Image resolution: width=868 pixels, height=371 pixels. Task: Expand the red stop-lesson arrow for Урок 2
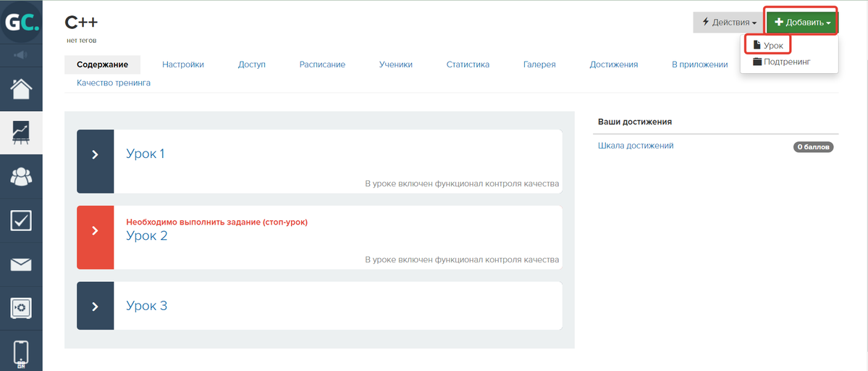(x=95, y=230)
